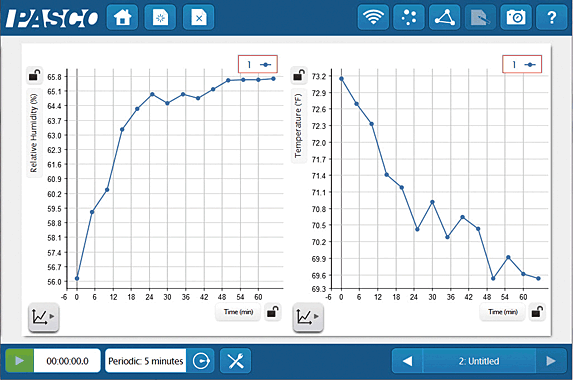Image resolution: width=573 pixels, height=380 pixels.
Task: Go to the previous page arrow
Action: pyautogui.click(x=407, y=361)
